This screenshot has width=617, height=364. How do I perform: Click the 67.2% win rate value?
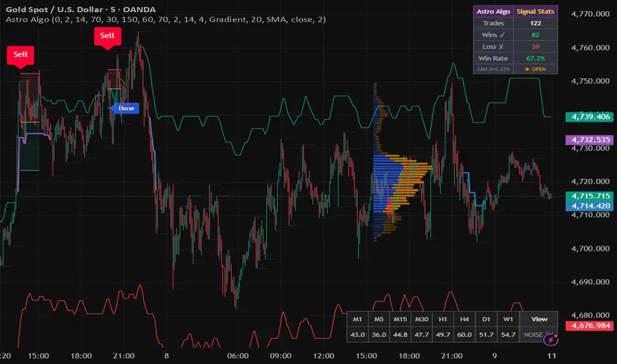click(535, 58)
